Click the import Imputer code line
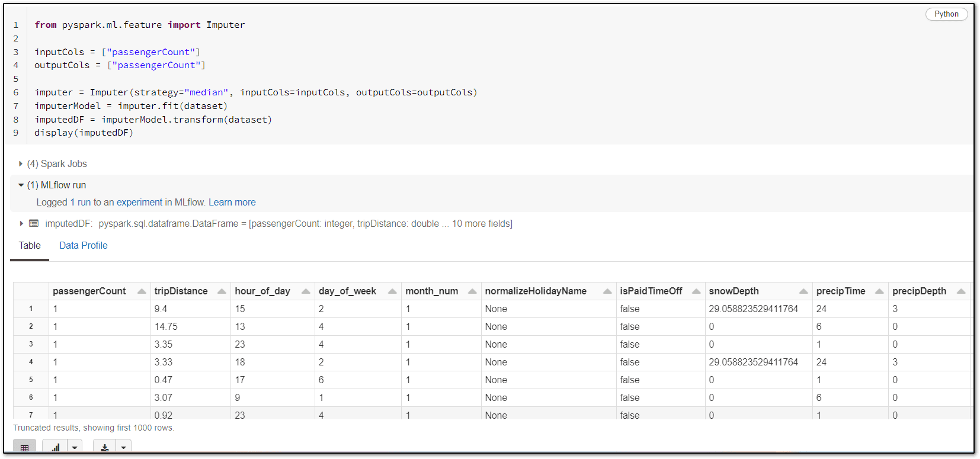 tap(139, 25)
